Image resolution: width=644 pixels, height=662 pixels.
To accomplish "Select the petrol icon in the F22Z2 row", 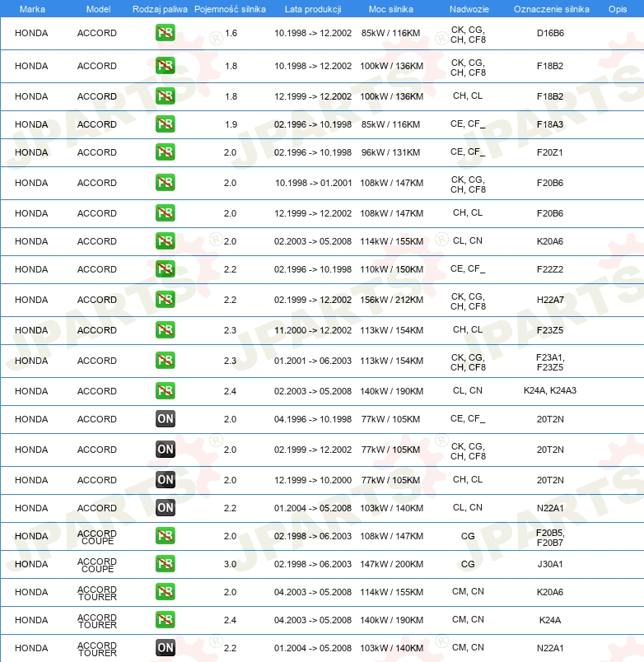I will pyautogui.click(x=165, y=269).
